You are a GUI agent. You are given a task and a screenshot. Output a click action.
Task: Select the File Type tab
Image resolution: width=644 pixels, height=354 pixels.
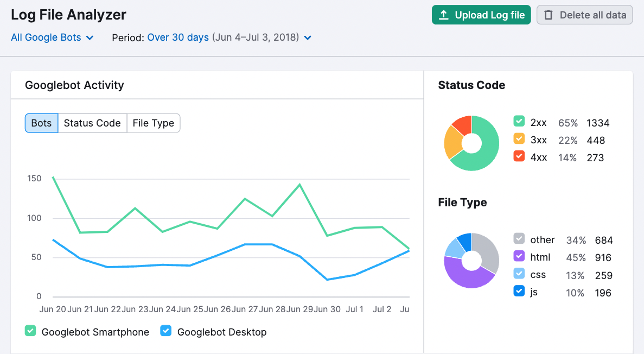[x=154, y=123]
